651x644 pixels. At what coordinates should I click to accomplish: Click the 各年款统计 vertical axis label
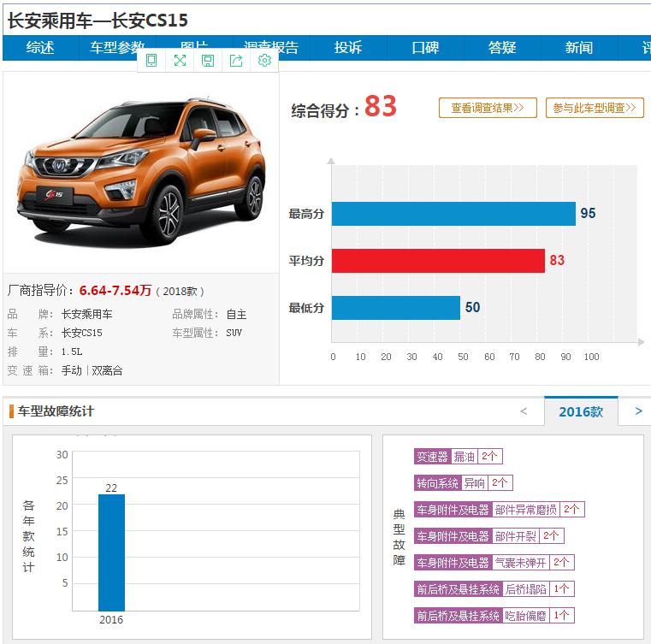pos(28,536)
